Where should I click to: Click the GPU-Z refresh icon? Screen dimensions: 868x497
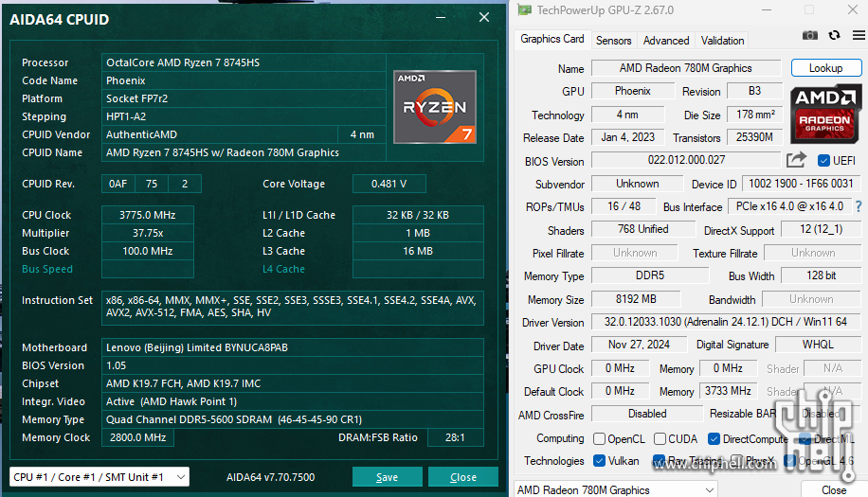point(834,35)
